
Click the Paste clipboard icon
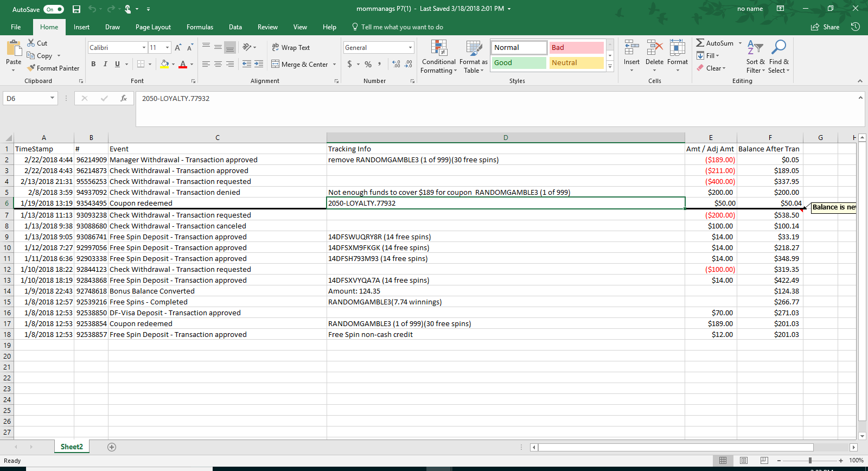tap(14, 49)
